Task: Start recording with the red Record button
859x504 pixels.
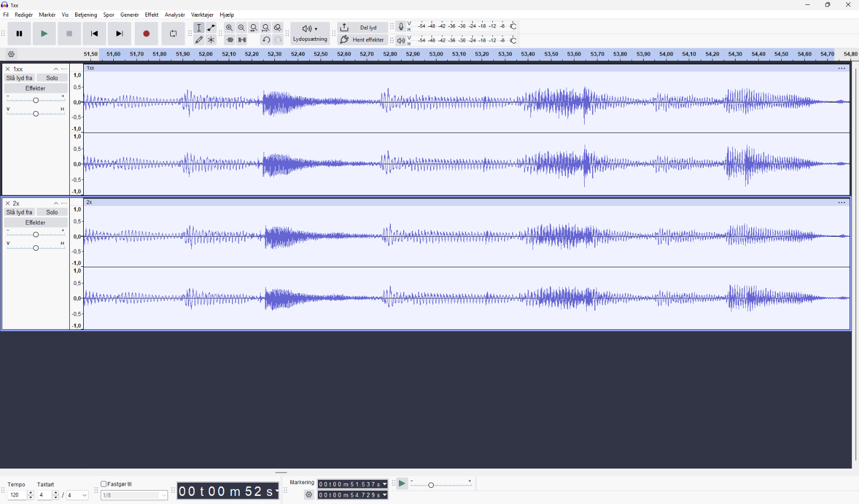Action: tap(146, 34)
